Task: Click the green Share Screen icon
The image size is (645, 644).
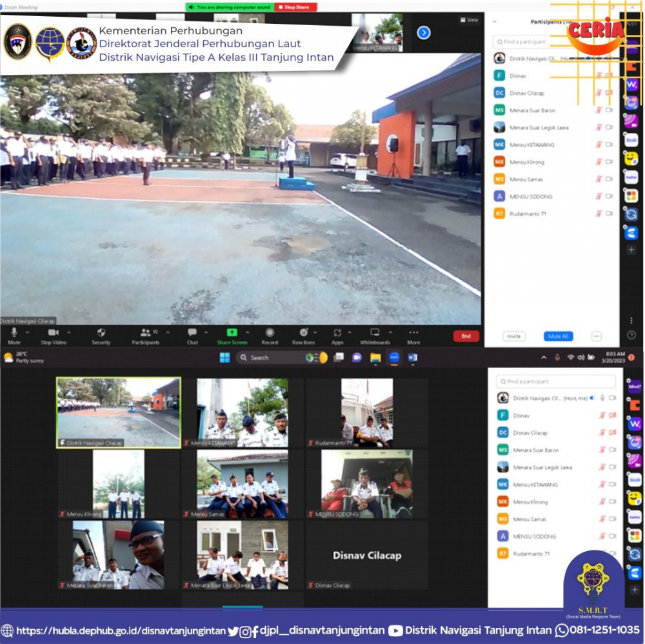Action: [x=232, y=332]
